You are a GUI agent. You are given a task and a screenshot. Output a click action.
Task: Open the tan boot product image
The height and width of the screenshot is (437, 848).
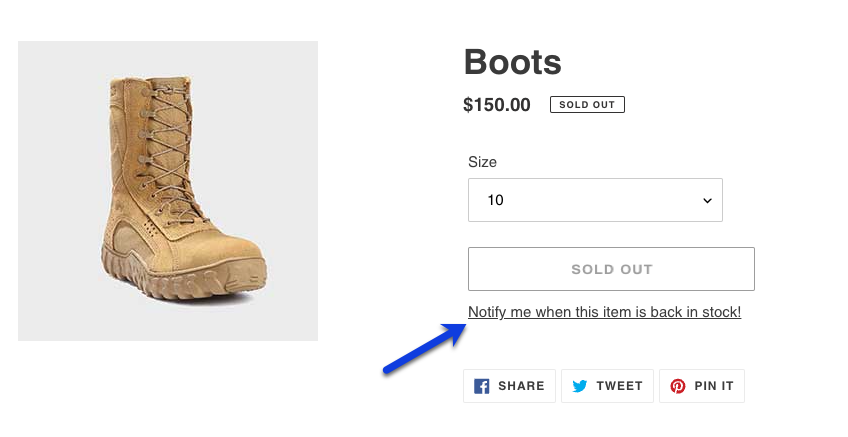coord(168,191)
